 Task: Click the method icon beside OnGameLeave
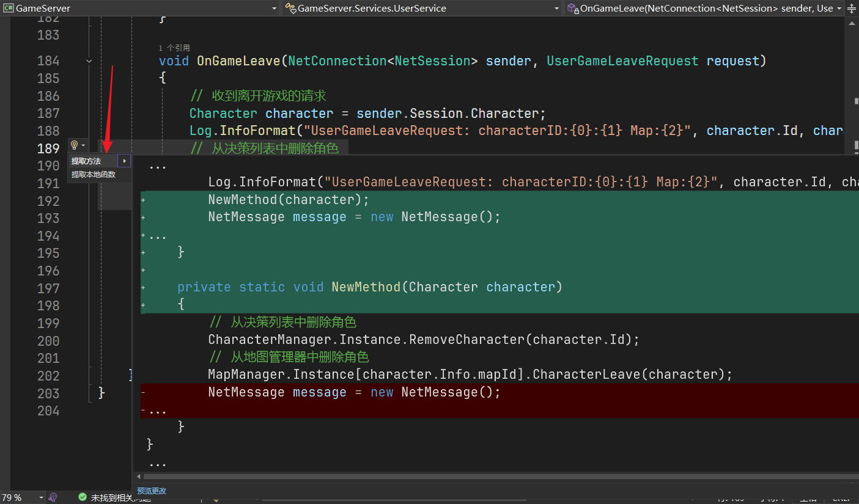(572, 9)
